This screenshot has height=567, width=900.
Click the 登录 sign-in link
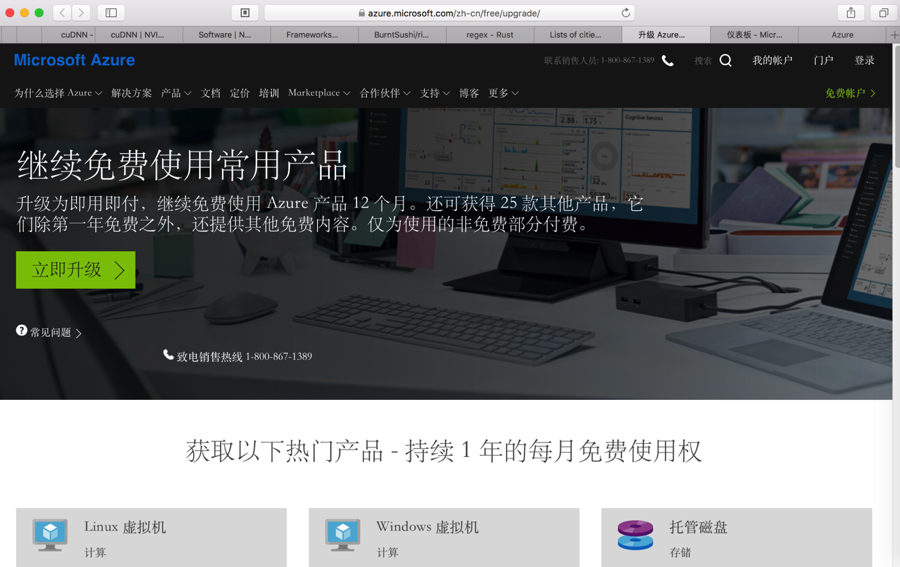[864, 60]
